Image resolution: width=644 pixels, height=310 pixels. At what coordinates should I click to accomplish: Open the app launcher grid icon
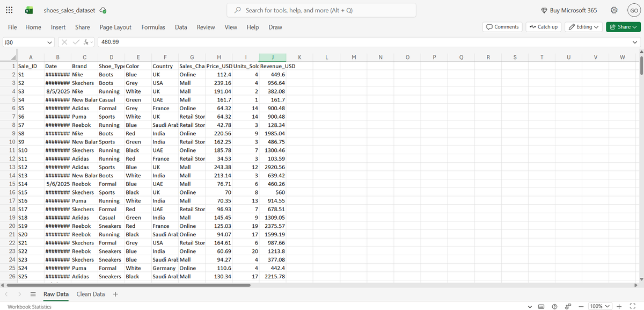tap(10, 10)
